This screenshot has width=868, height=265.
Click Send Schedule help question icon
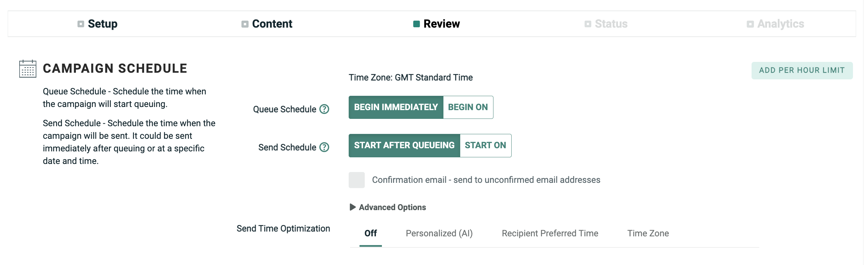pos(325,147)
